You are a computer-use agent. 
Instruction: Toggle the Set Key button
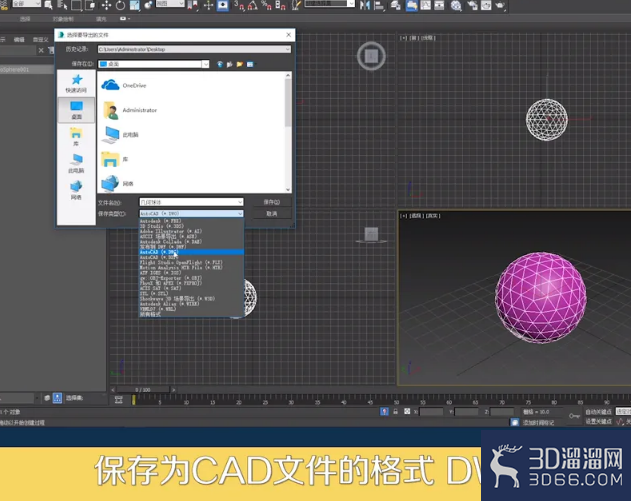598,421
